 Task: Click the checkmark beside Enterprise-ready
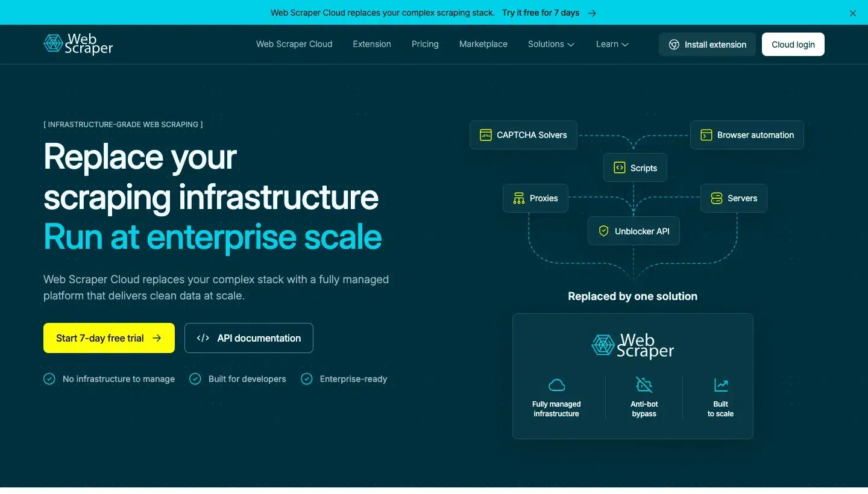pos(307,379)
